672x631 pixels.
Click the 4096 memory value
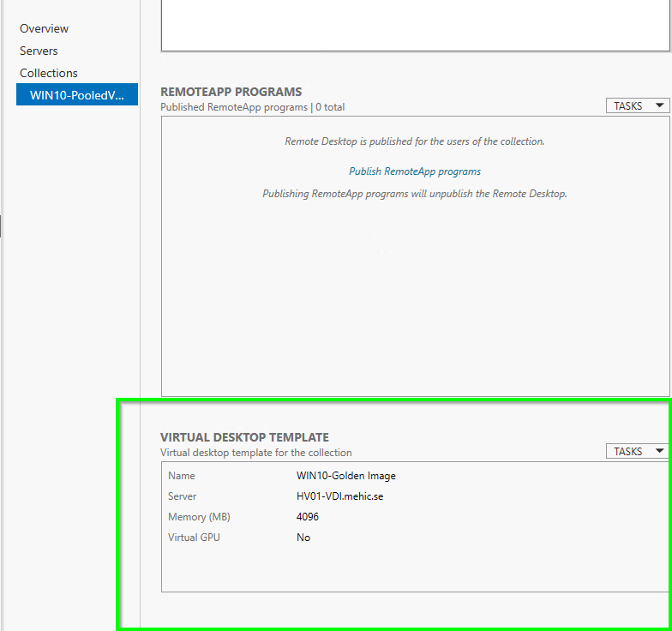tap(308, 517)
